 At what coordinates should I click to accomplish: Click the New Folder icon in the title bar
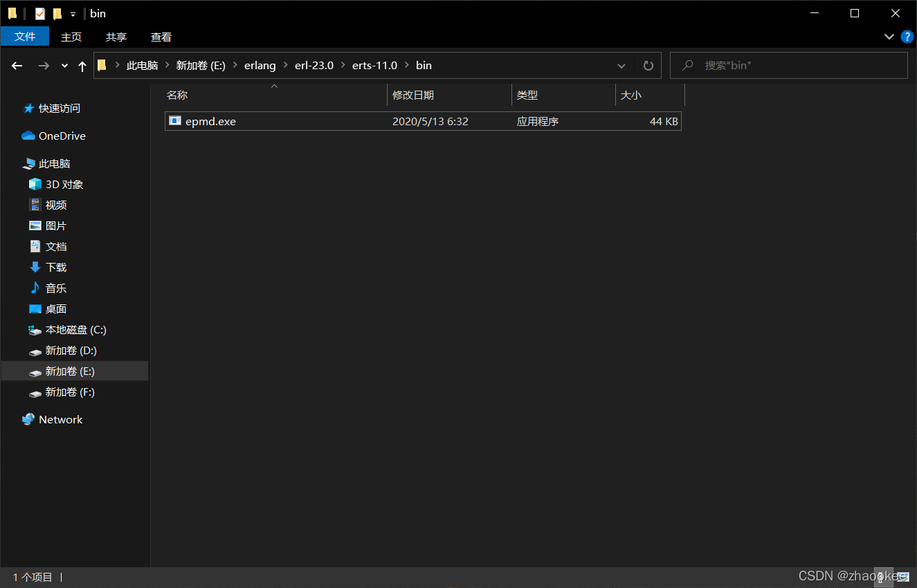(x=57, y=13)
